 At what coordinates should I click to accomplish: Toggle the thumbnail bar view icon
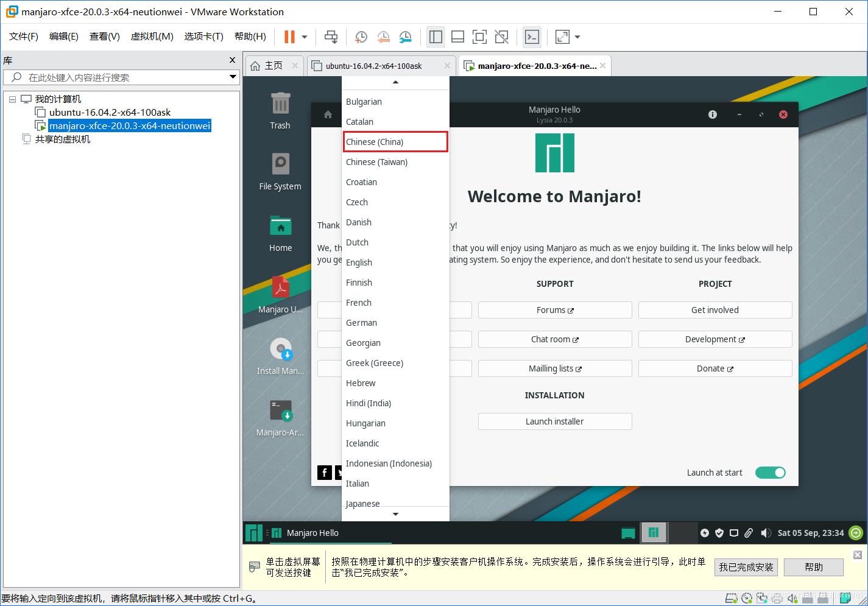(457, 37)
